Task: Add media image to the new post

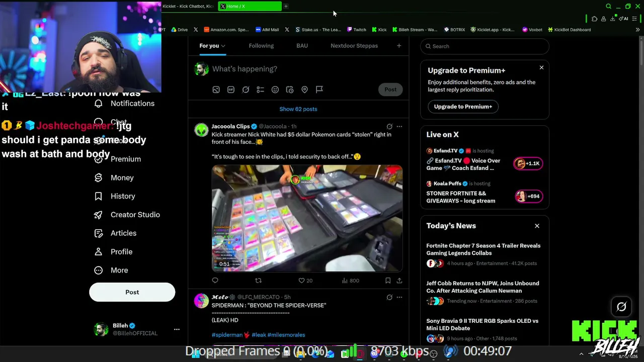Action: tap(216, 89)
